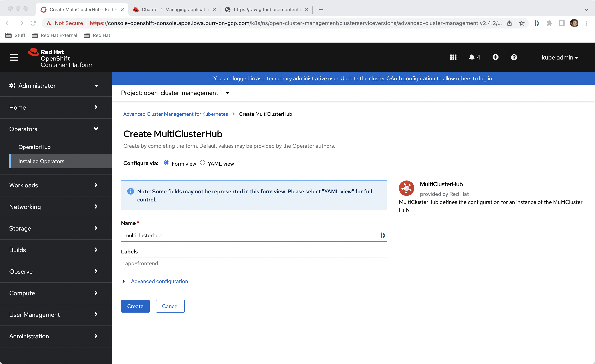Open OperatorHub in the sidebar

34,147
